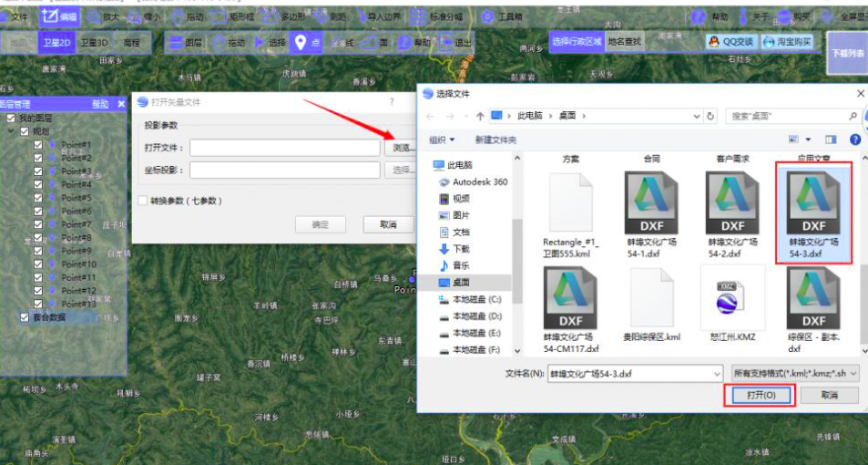Viewport: 868px width, 465px height.
Task: Toggle the 规划 layer checkbox
Action: (x=25, y=131)
